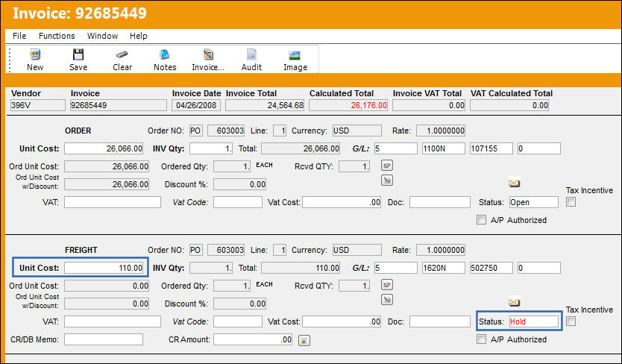This screenshot has height=364, width=622.
Task: Click upper small icon beside FREIGHT Rcvd QTY
Action: (x=387, y=285)
